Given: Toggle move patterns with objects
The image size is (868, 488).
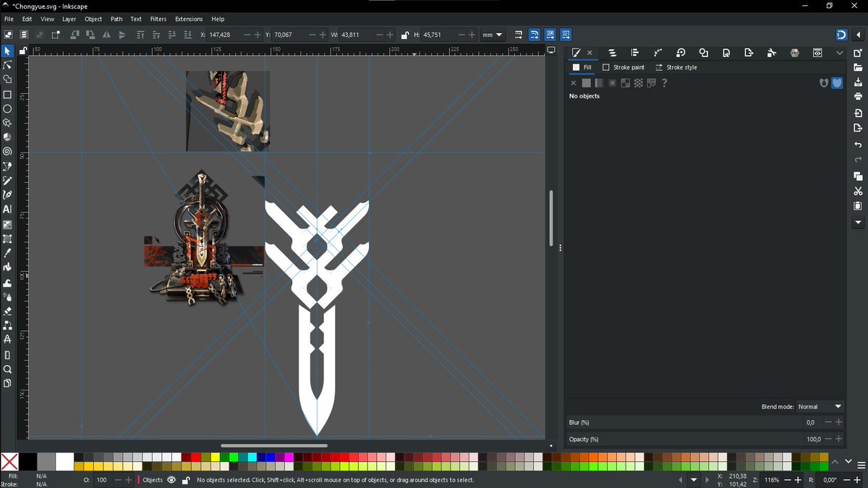Looking at the screenshot, I should pos(566,35).
